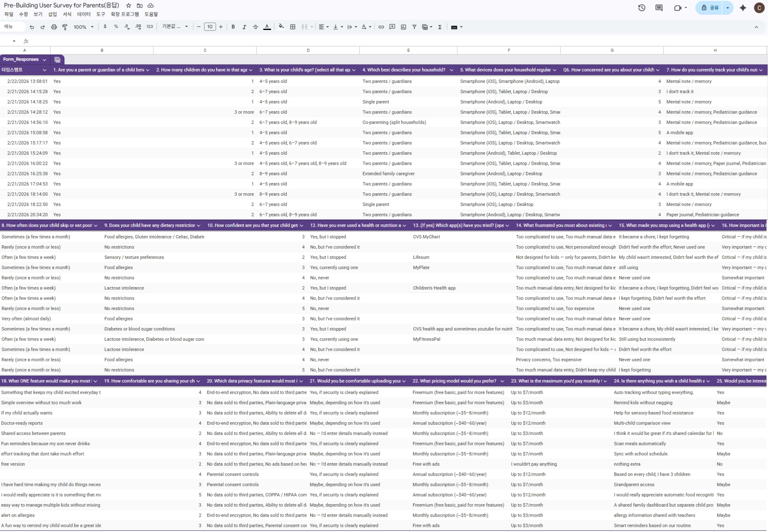Select the paint format tool
Screen dimensions: 768x532
(65, 27)
